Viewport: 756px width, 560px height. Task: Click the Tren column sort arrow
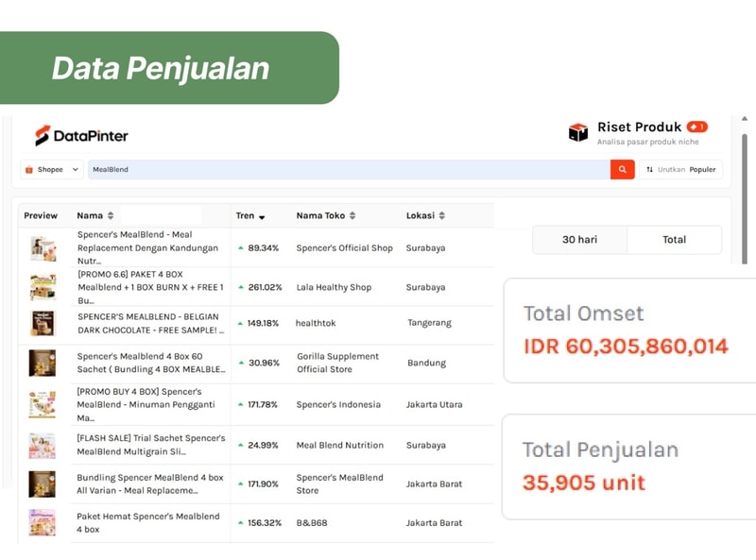click(x=262, y=217)
